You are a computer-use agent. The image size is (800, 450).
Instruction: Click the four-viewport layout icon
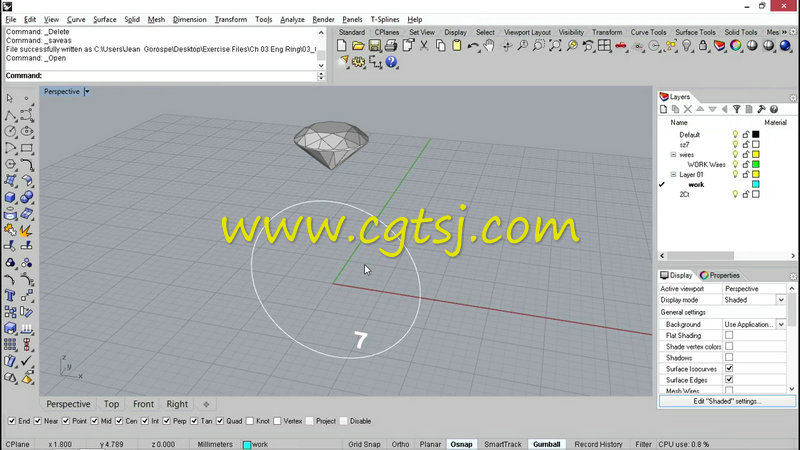coord(604,46)
